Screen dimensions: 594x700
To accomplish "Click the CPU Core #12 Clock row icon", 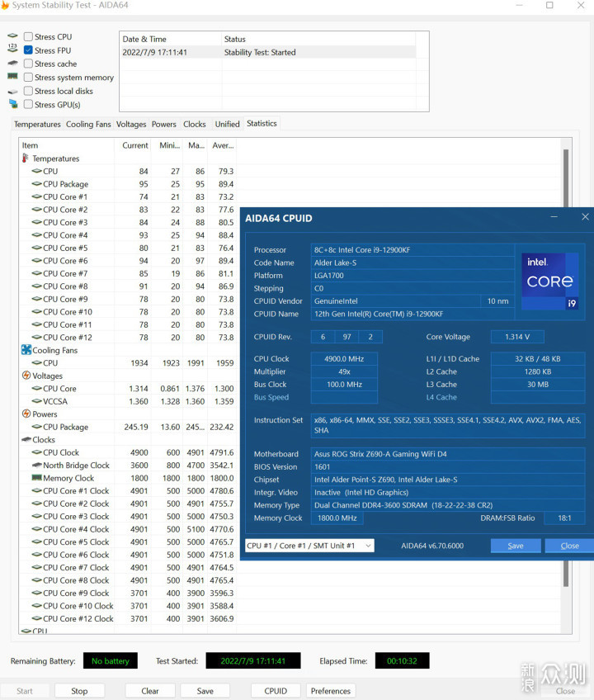I will (x=37, y=618).
